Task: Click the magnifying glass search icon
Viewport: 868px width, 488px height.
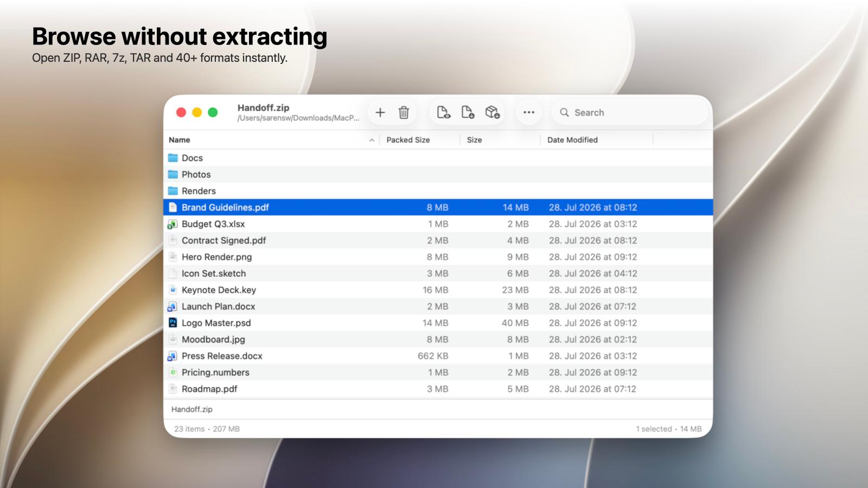Action: pos(564,112)
